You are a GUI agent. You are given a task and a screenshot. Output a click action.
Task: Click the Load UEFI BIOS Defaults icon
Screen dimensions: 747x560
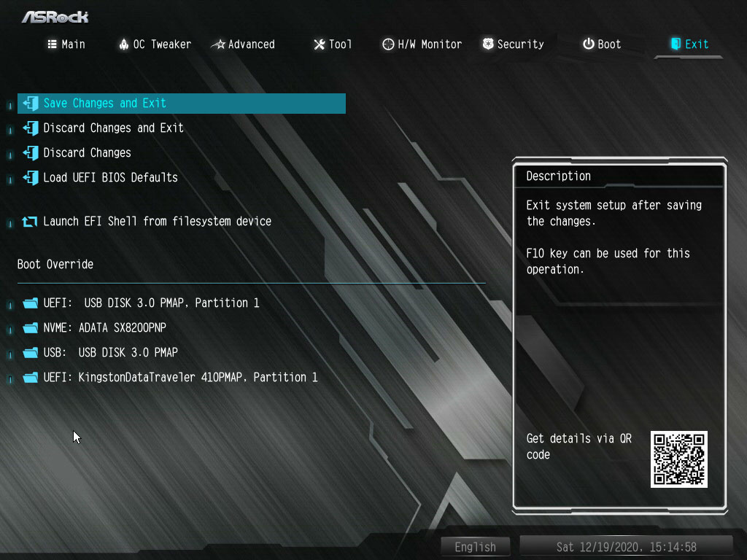pyautogui.click(x=31, y=178)
